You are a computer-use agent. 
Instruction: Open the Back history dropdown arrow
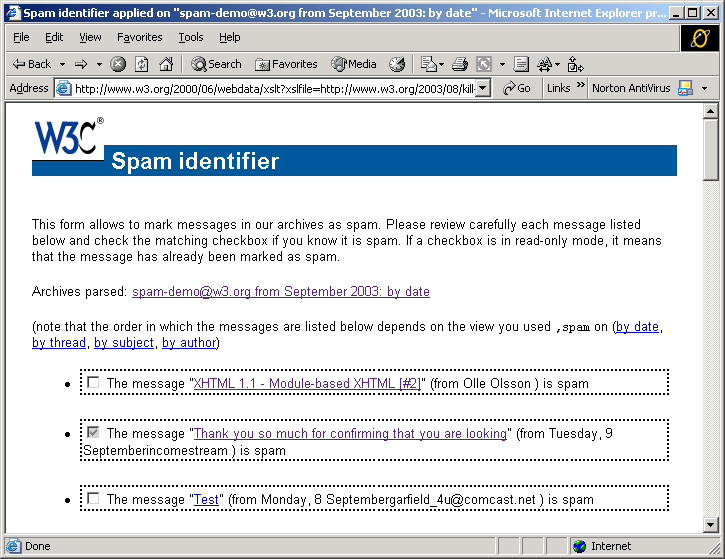coord(62,64)
